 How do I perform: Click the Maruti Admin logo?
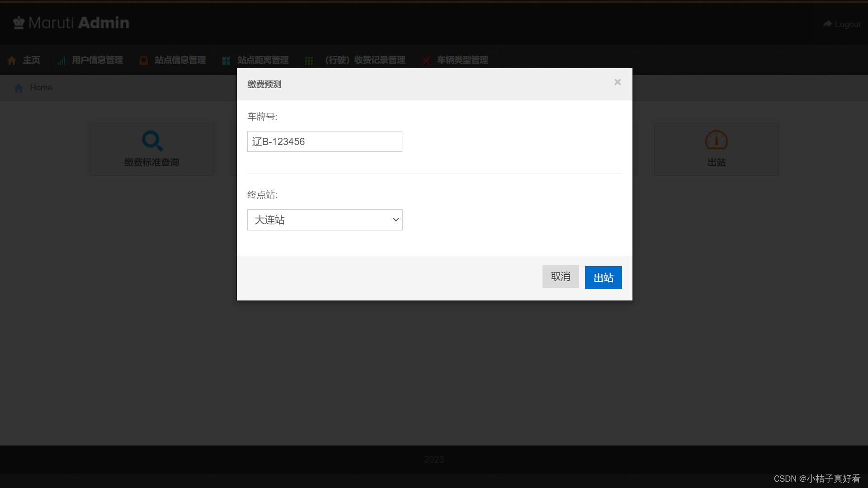tap(71, 23)
